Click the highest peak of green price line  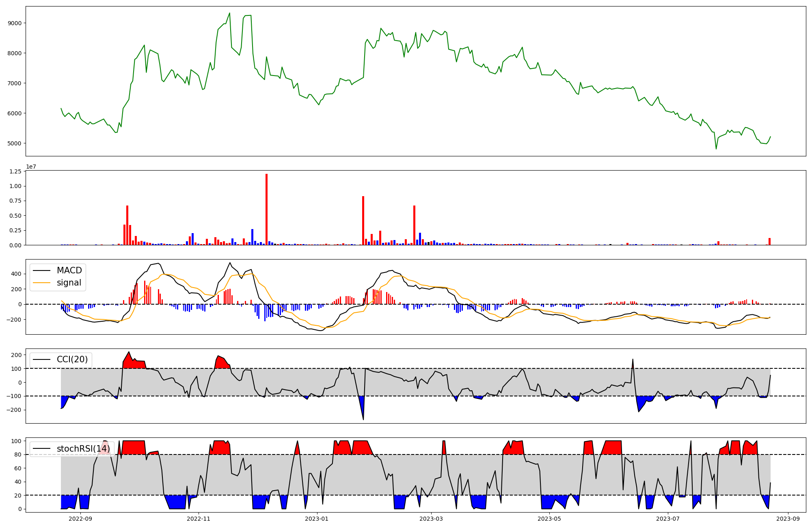point(230,13)
